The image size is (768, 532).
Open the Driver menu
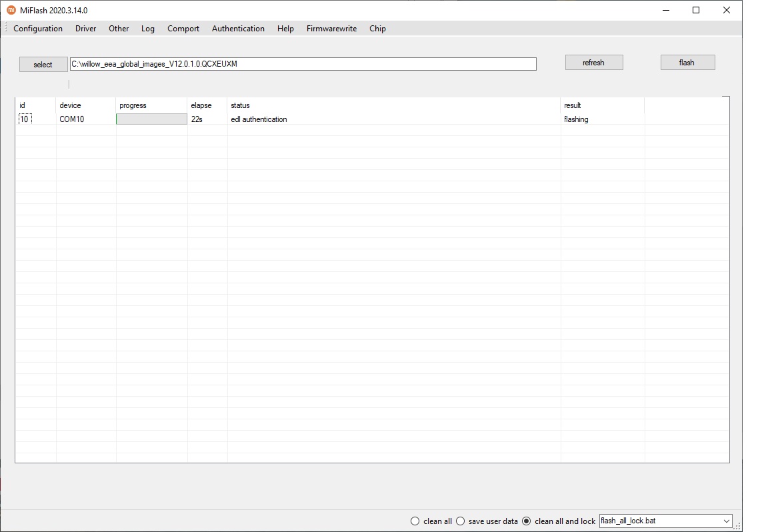pyautogui.click(x=85, y=29)
